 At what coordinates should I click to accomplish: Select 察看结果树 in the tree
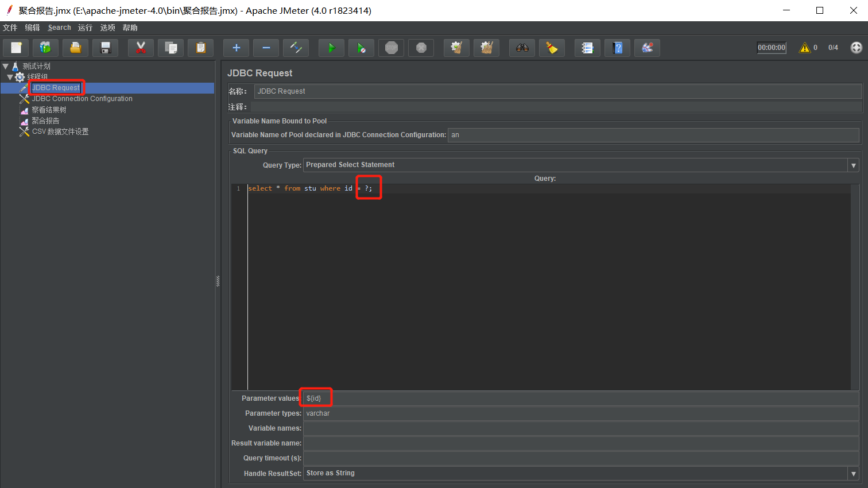click(x=49, y=110)
